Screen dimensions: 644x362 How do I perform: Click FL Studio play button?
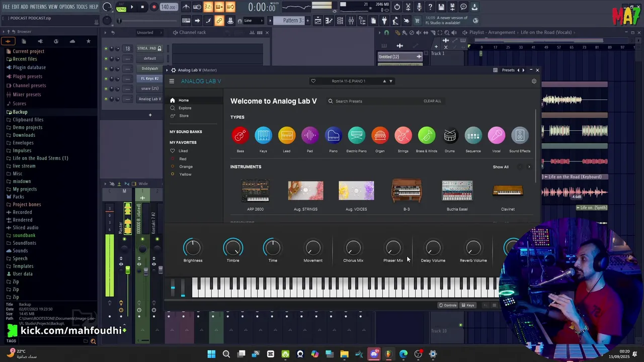[132, 7]
